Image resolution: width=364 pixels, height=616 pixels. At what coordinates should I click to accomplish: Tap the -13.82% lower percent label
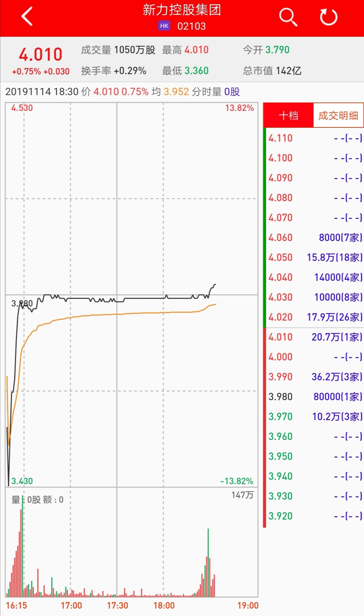(x=237, y=481)
